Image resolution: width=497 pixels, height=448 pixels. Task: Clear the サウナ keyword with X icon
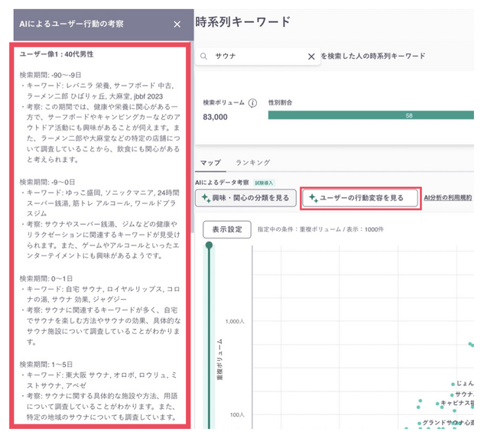[311, 57]
